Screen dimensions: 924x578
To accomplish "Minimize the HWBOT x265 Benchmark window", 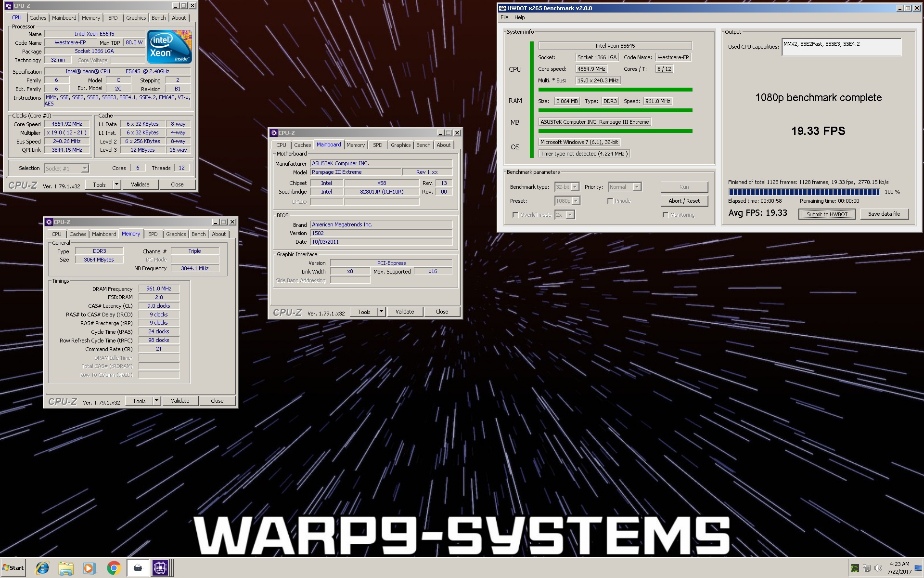I will [899, 8].
